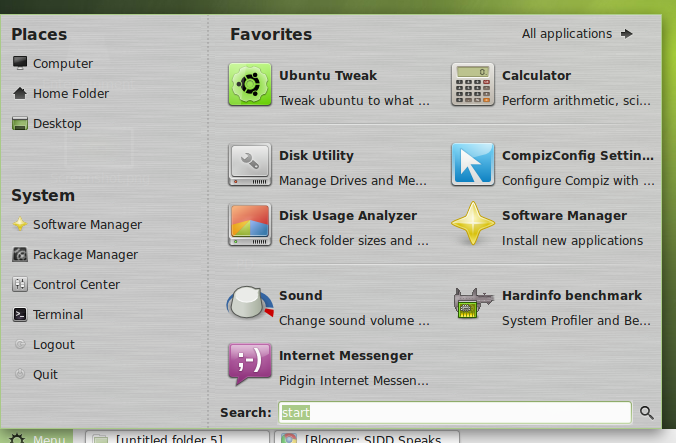The image size is (676, 443).
Task: Open Disk Usage Analyzer chart icon
Action: [x=250, y=225]
